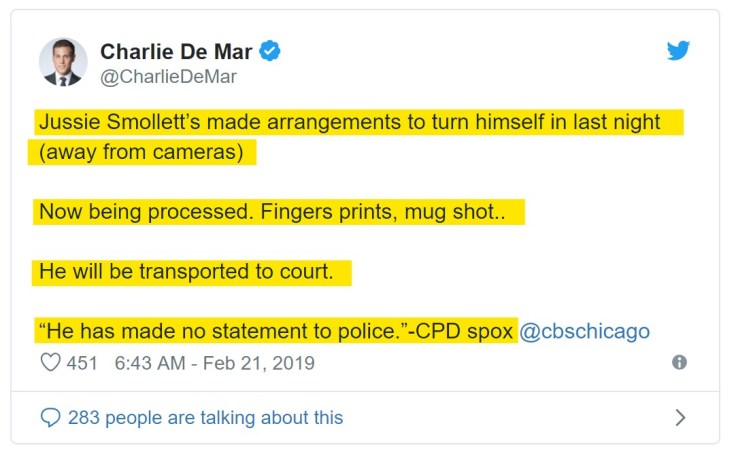
Task: Like the tweet with the heart icon
Action: (49, 362)
